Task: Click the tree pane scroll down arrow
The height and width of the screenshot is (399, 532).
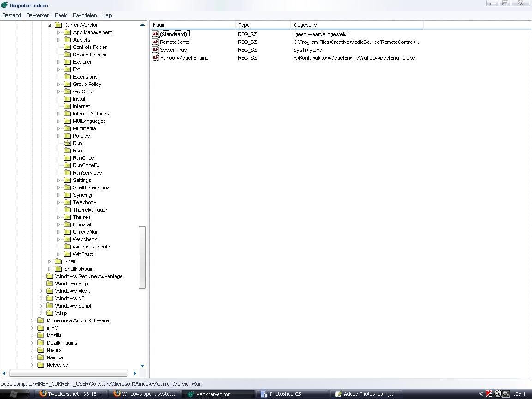Action: (142, 366)
